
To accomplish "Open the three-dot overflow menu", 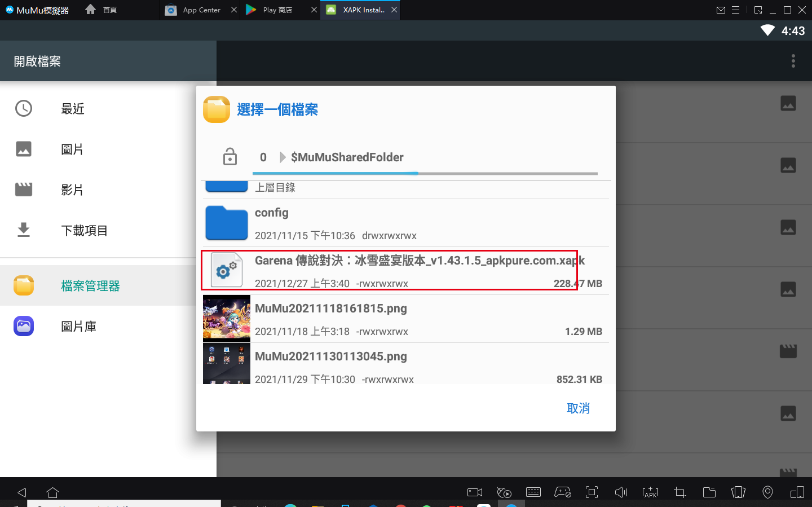I will [793, 61].
